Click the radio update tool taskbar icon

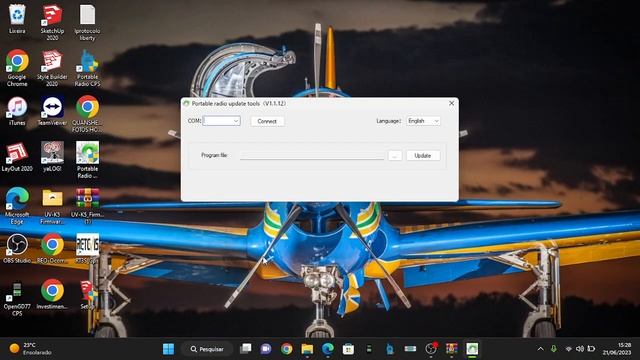coord(472,349)
